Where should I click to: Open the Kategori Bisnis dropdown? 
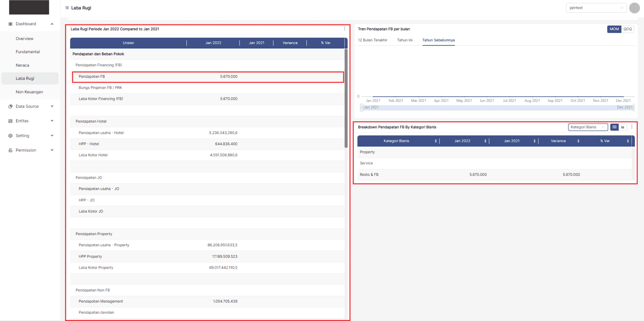(x=588, y=127)
